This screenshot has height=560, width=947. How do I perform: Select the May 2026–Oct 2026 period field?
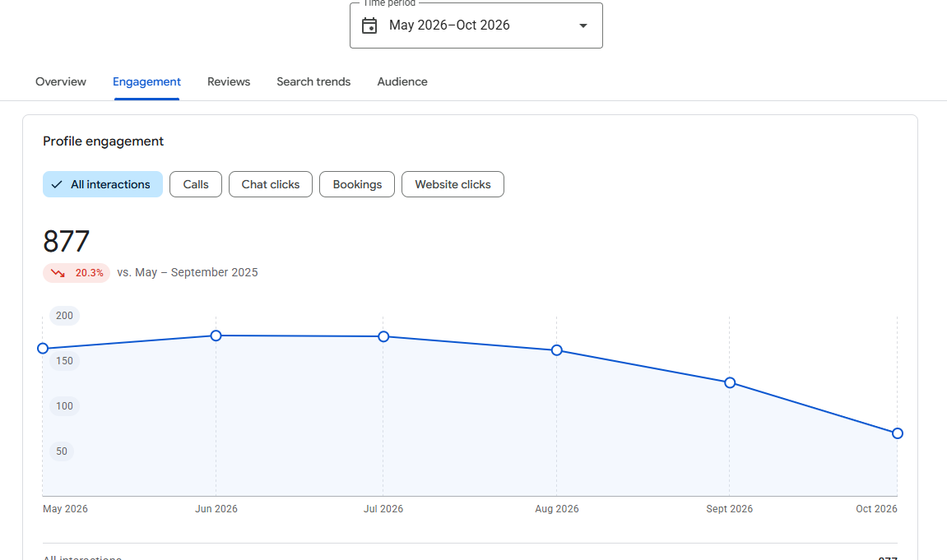476,25
